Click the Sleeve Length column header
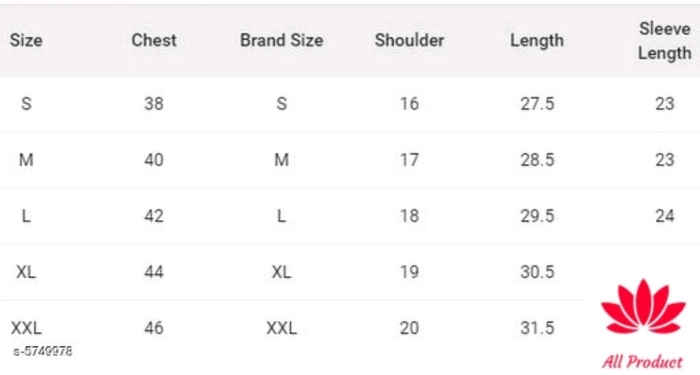 (665, 41)
